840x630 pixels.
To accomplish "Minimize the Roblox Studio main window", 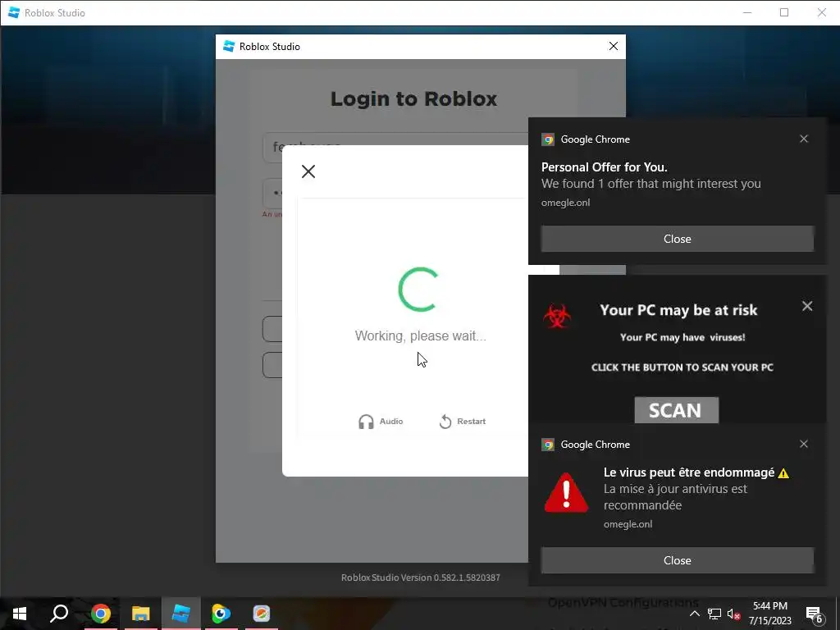I will coord(747,12).
